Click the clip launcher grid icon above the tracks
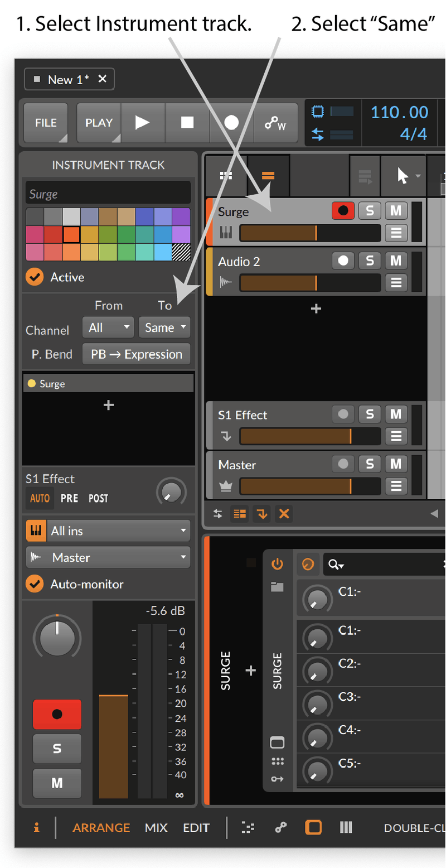The width and height of the screenshot is (446, 868). [226, 176]
